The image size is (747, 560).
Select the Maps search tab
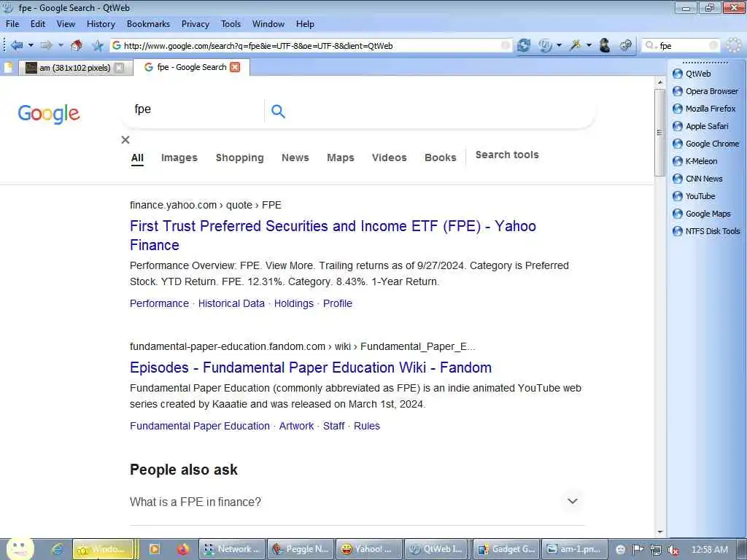pos(341,157)
